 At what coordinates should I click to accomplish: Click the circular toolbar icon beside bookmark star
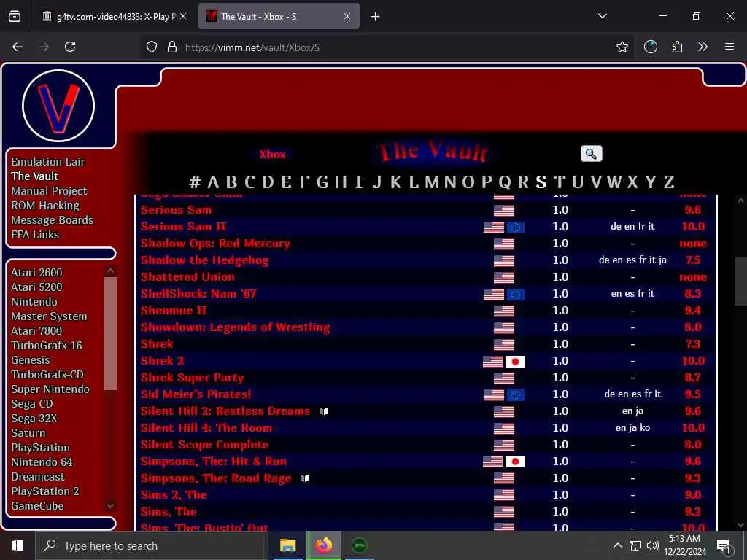[x=650, y=47]
